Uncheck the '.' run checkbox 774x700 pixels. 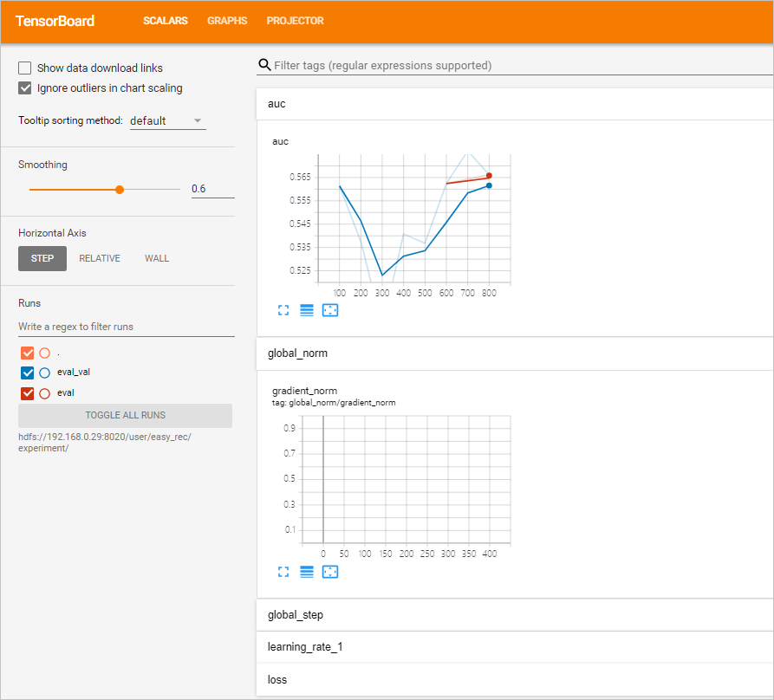tap(27, 353)
